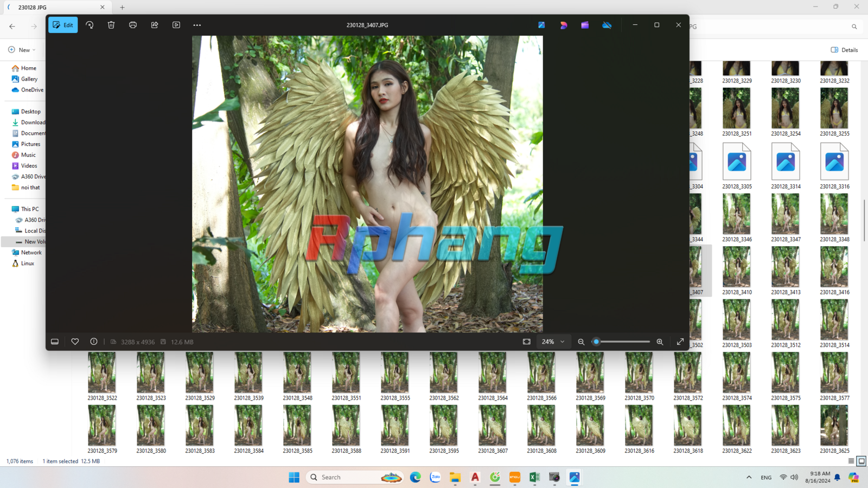This screenshot has width=868, height=488.
Task: Click the File Explorer vertical scrollbar
Action: 864,221
